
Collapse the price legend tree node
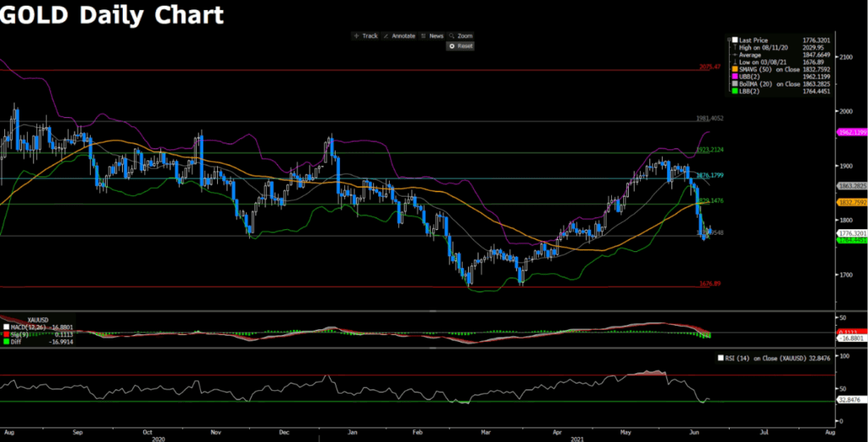pos(730,41)
